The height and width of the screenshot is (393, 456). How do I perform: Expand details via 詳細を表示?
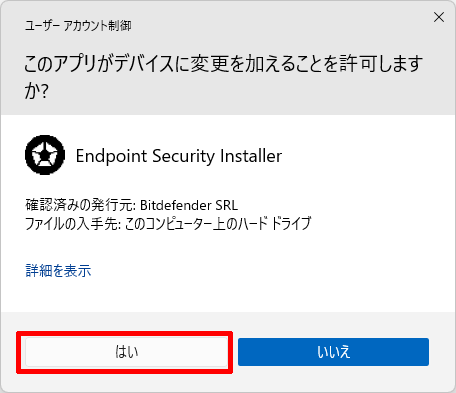(58, 270)
